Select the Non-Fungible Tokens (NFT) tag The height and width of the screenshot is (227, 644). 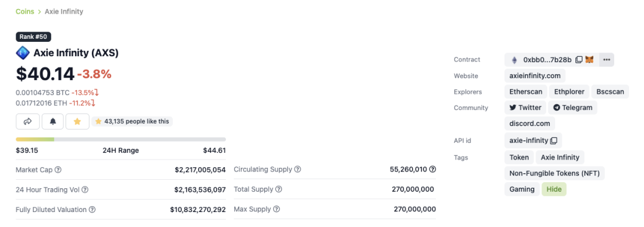(555, 174)
